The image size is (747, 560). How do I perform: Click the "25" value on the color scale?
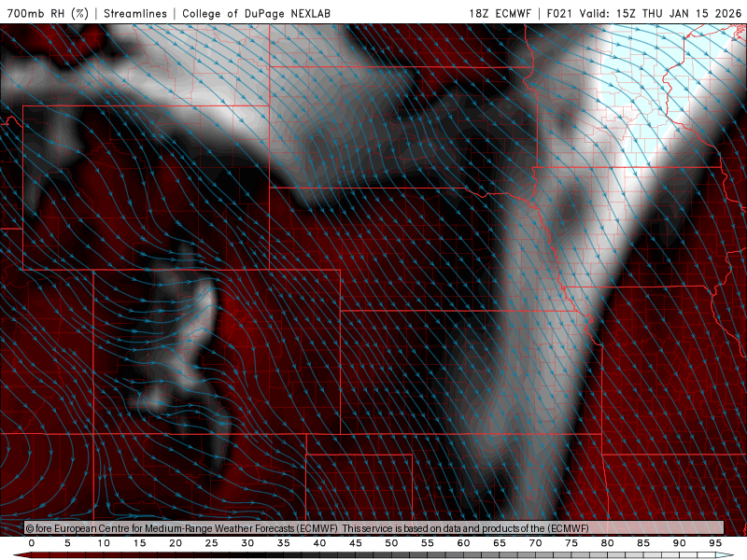click(x=212, y=543)
